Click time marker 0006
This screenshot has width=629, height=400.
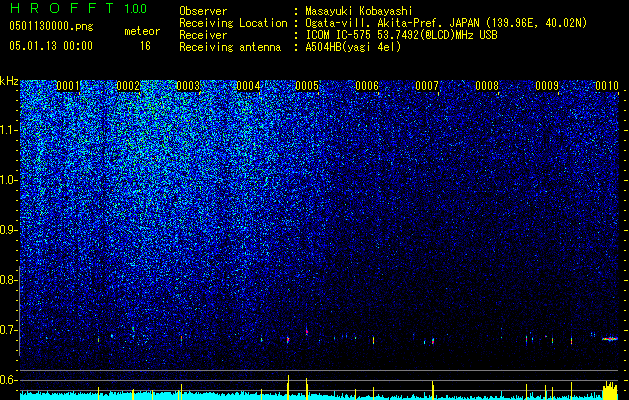tap(367, 86)
